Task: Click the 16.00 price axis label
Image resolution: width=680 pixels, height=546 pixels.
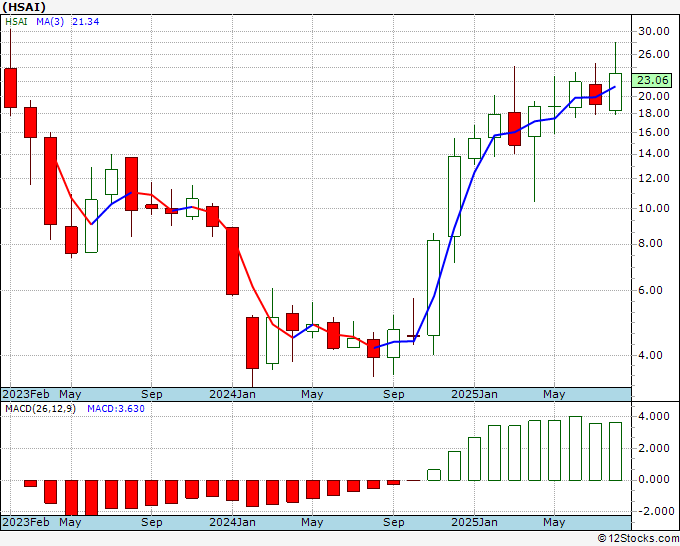Action: click(654, 132)
